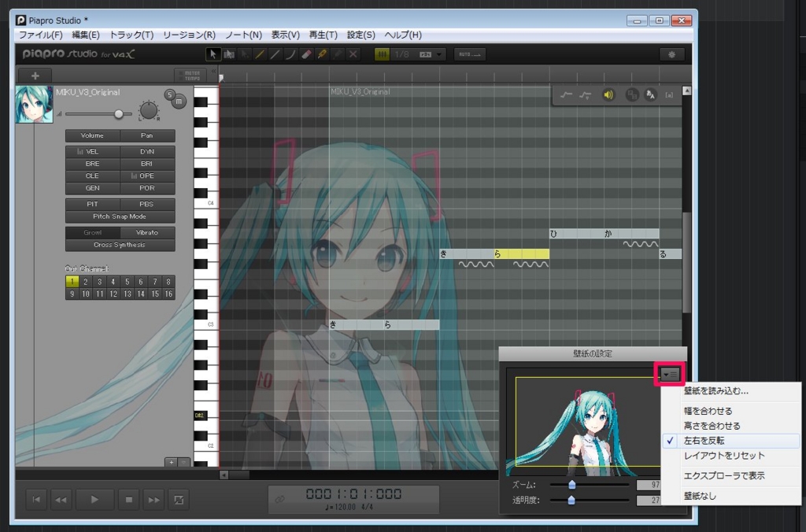Click the ズーム slider handle

tap(571, 484)
